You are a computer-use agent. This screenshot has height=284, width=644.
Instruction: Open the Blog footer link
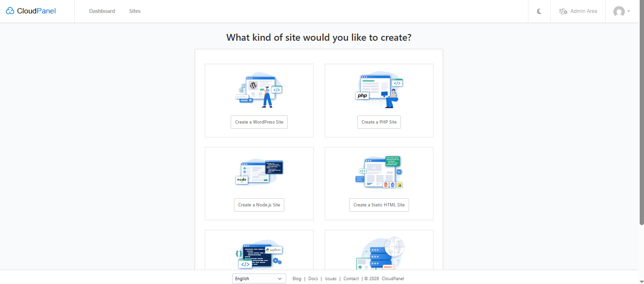pyautogui.click(x=297, y=279)
